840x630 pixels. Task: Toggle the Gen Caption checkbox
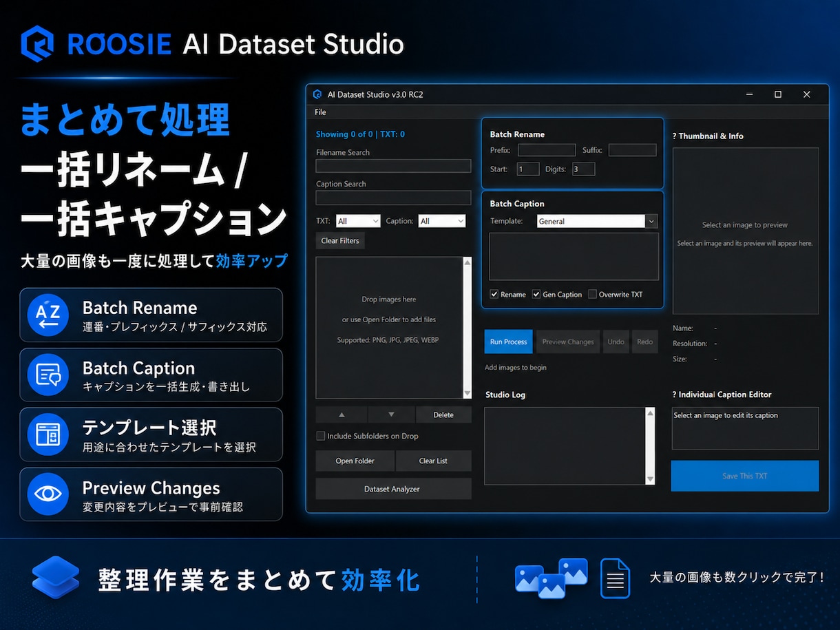coord(536,294)
